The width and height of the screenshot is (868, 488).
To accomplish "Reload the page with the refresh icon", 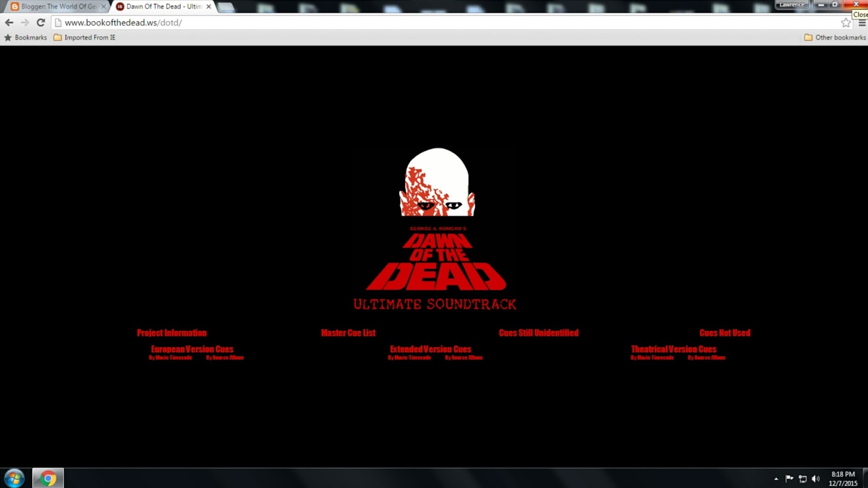I will pyautogui.click(x=41, y=22).
